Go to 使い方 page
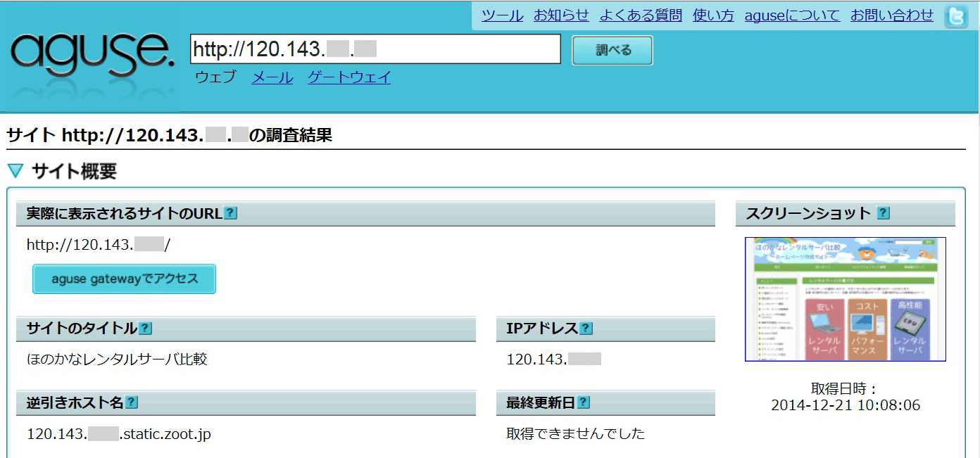 click(713, 15)
